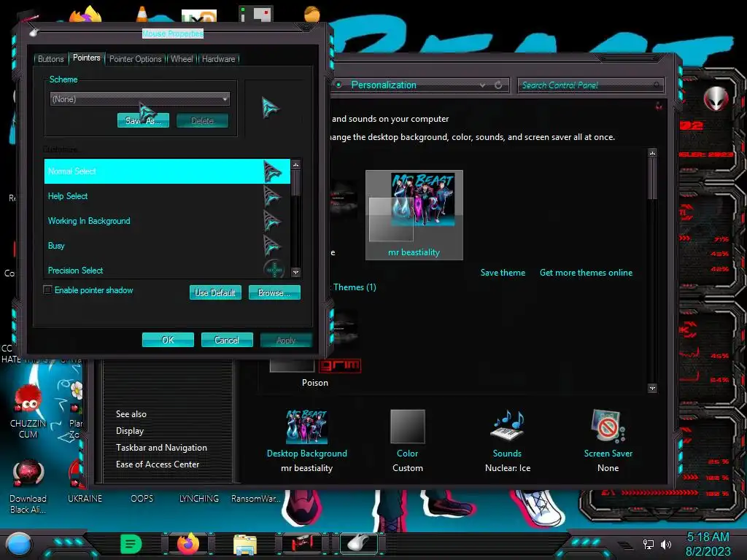Select the mr beastiality theme thumbnail
747x560 pixels.
(x=414, y=215)
